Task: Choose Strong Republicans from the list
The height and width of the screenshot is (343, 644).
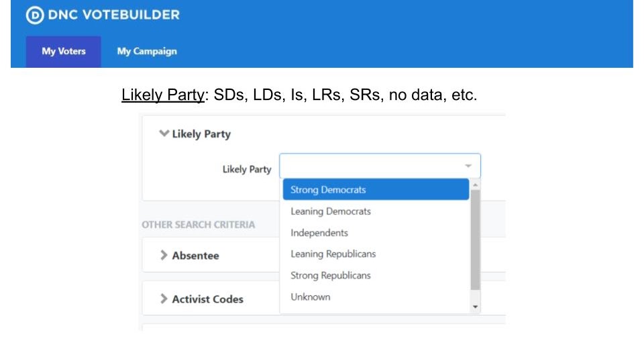Action: point(330,276)
